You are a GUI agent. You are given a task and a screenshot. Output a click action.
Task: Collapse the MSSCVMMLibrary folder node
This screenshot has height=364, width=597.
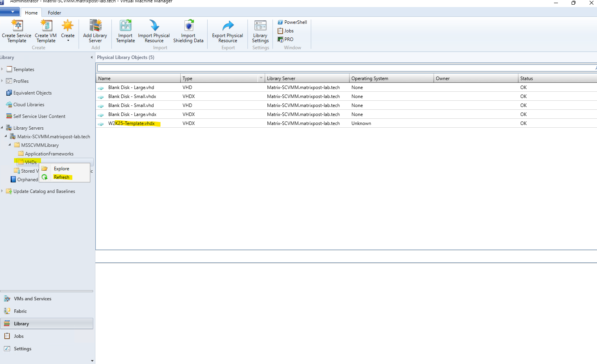10,145
